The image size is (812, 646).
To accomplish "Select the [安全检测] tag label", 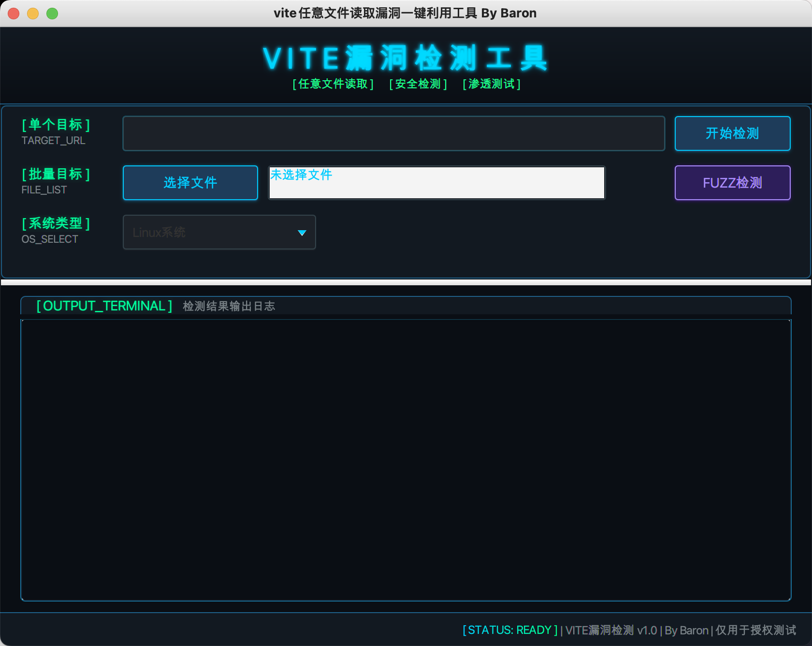I will click(418, 84).
